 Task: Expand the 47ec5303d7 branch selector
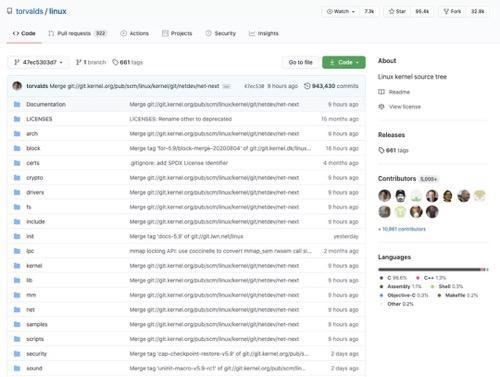pyautogui.click(x=38, y=62)
